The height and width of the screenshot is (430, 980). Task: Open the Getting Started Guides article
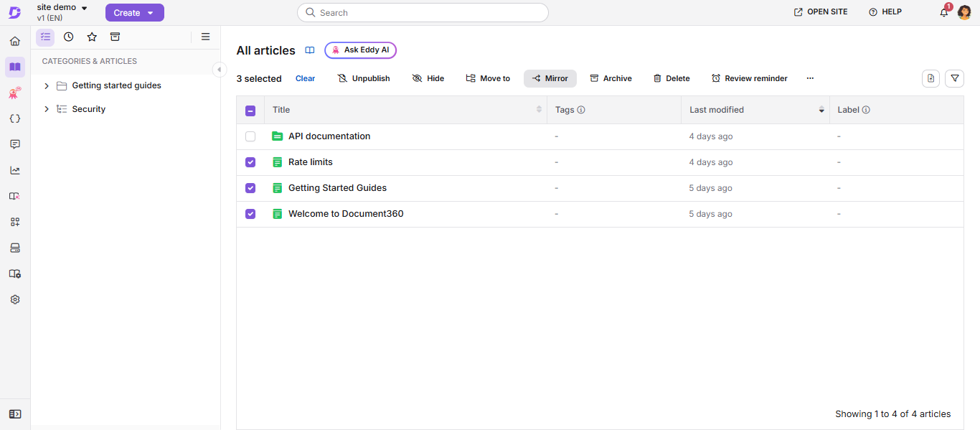tap(337, 188)
